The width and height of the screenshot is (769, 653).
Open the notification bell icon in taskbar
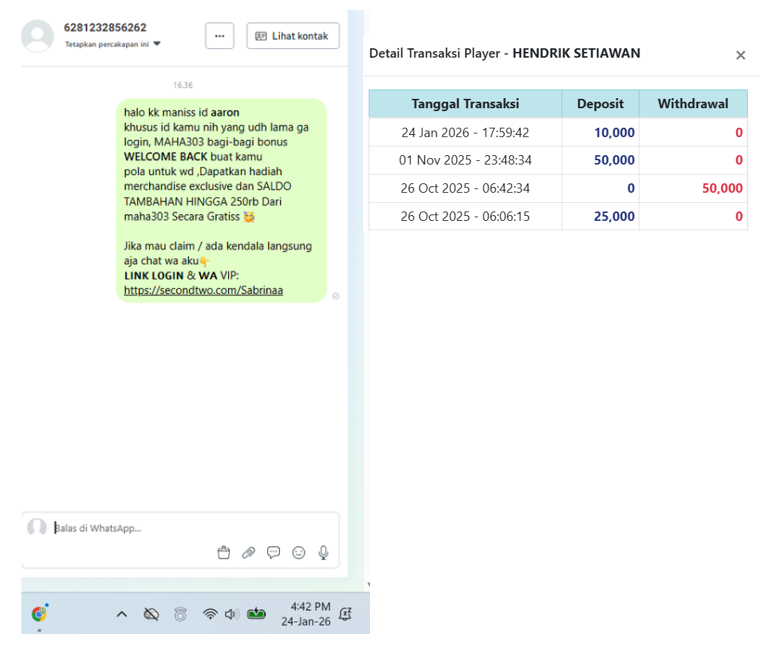(346, 614)
